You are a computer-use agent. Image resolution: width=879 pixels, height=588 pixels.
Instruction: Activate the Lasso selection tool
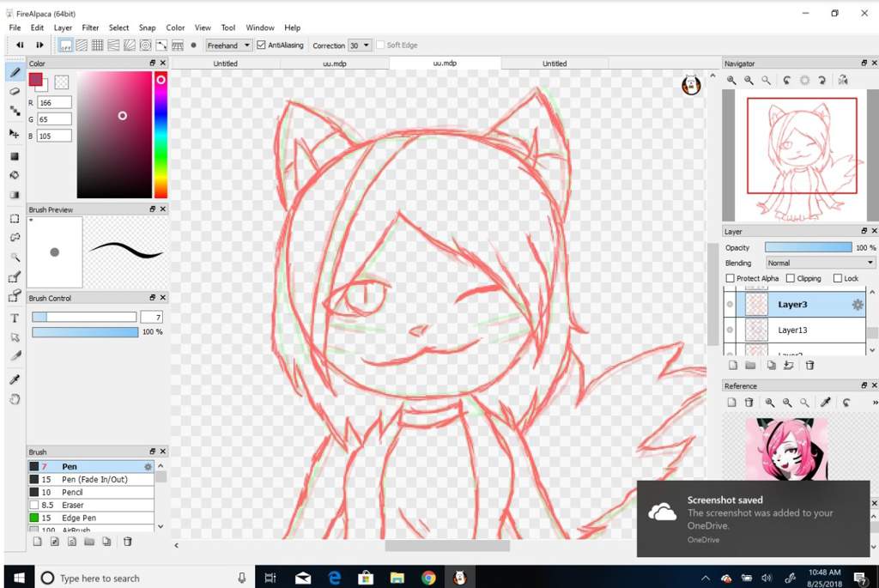(15, 238)
